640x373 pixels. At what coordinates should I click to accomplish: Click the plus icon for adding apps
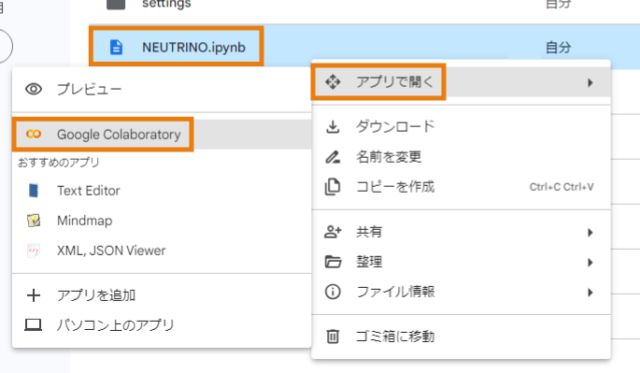33,295
